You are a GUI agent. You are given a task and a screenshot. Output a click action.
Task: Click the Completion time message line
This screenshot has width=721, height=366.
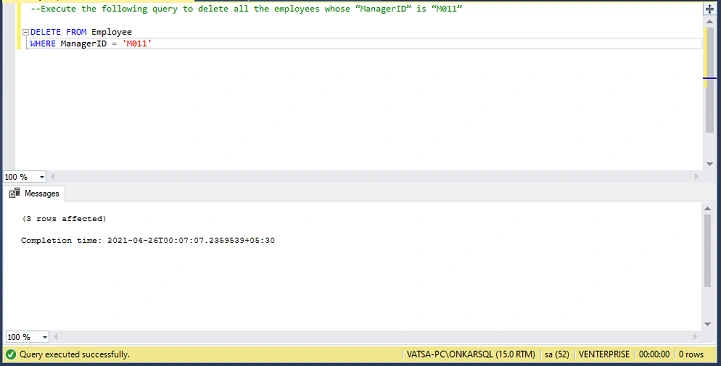[x=148, y=240]
